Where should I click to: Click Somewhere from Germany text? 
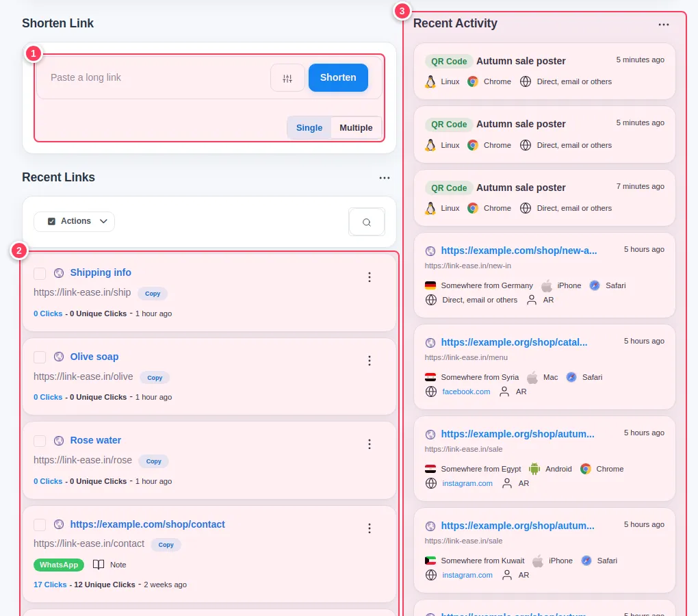487,285
